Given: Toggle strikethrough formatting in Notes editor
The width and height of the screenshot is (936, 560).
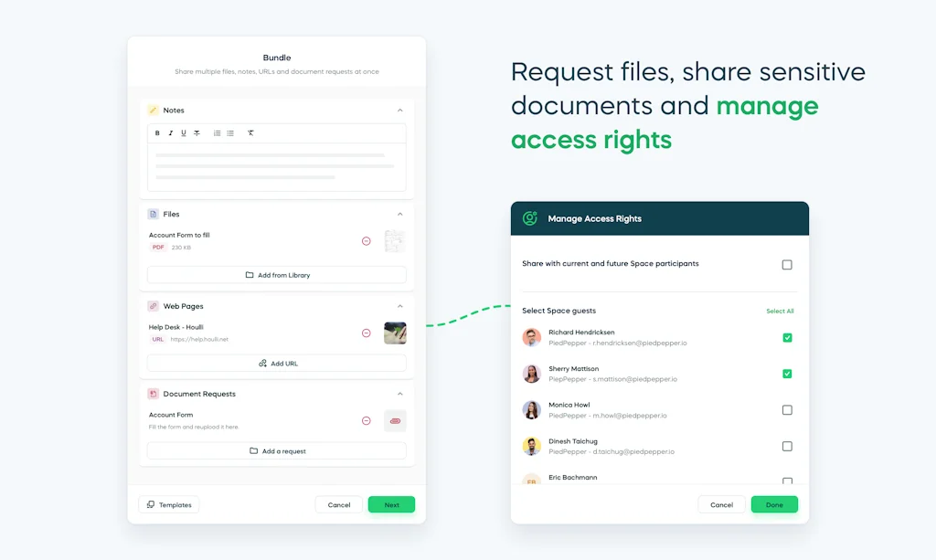Looking at the screenshot, I should 197,133.
